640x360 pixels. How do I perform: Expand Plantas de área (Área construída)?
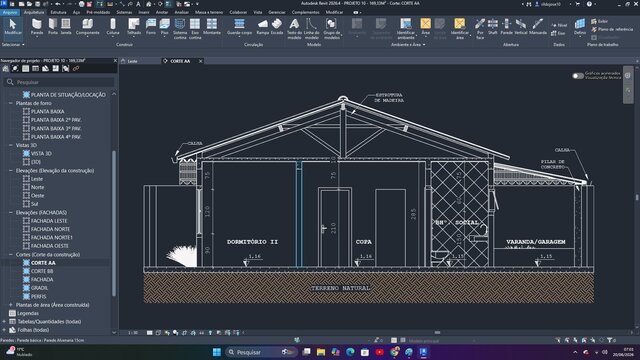click(x=11, y=305)
